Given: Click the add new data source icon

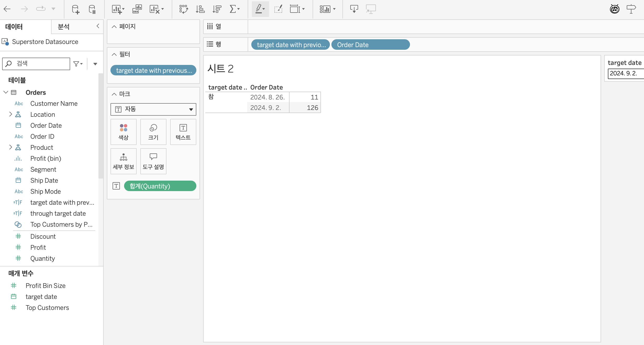Looking at the screenshot, I should point(75,9).
